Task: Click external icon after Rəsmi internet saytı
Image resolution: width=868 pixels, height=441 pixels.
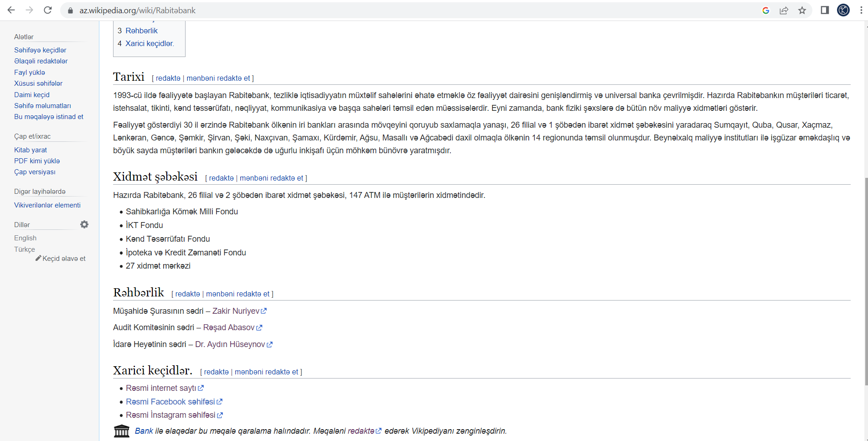Action: pos(201,388)
